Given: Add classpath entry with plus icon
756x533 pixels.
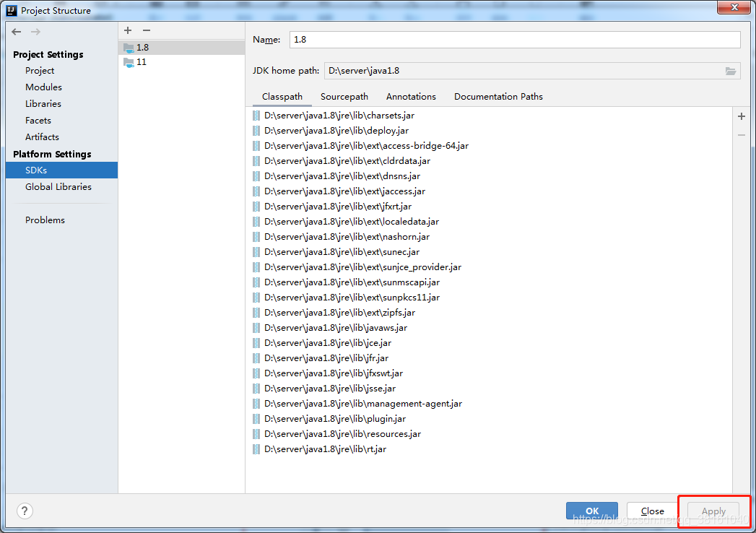Looking at the screenshot, I should [x=742, y=116].
